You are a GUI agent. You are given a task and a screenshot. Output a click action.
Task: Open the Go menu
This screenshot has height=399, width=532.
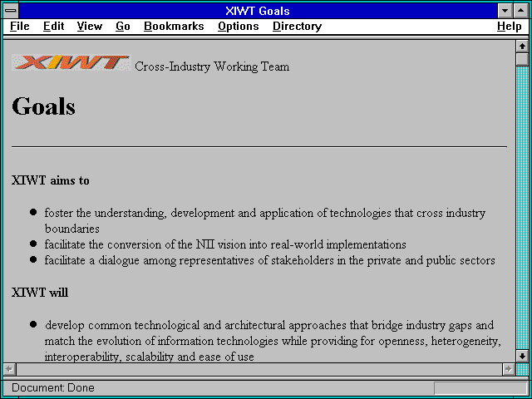pos(123,27)
